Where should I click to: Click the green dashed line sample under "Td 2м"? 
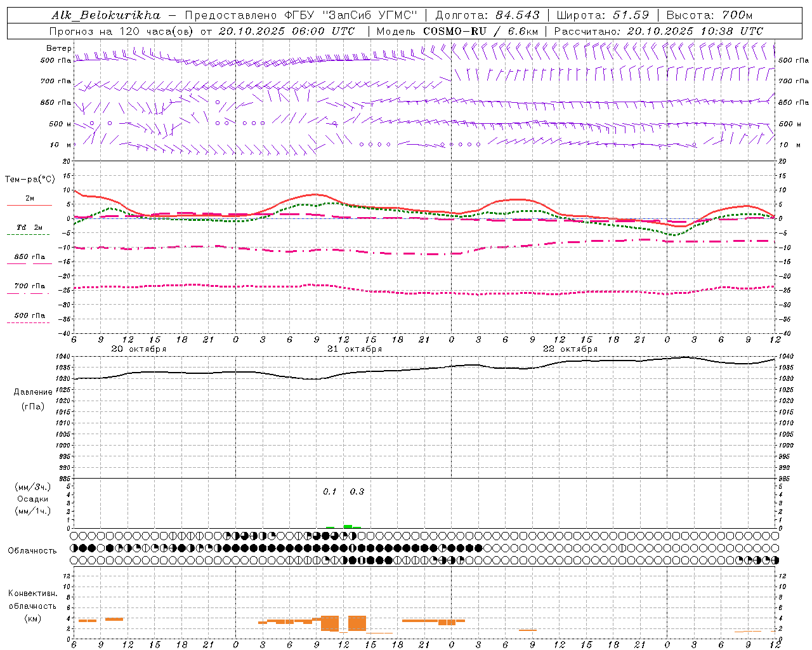click(28, 235)
